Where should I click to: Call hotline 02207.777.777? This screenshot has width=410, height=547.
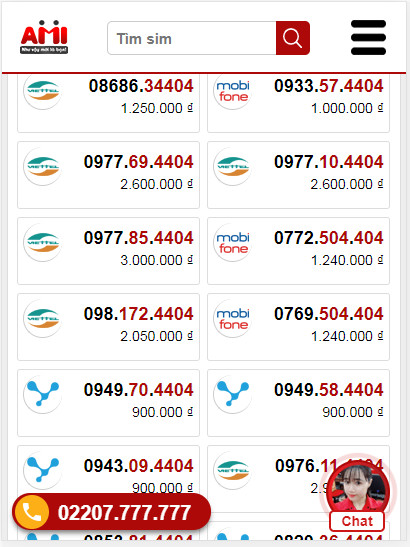124,512
